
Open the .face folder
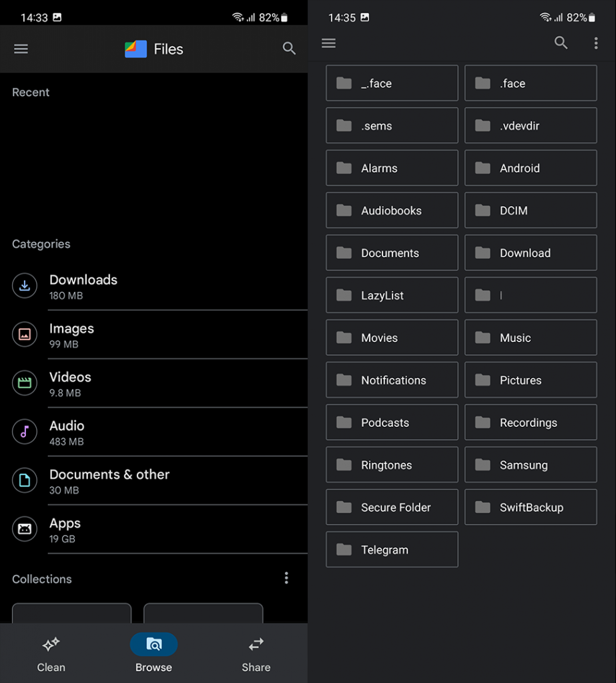pyautogui.click(x=531, y=83)
